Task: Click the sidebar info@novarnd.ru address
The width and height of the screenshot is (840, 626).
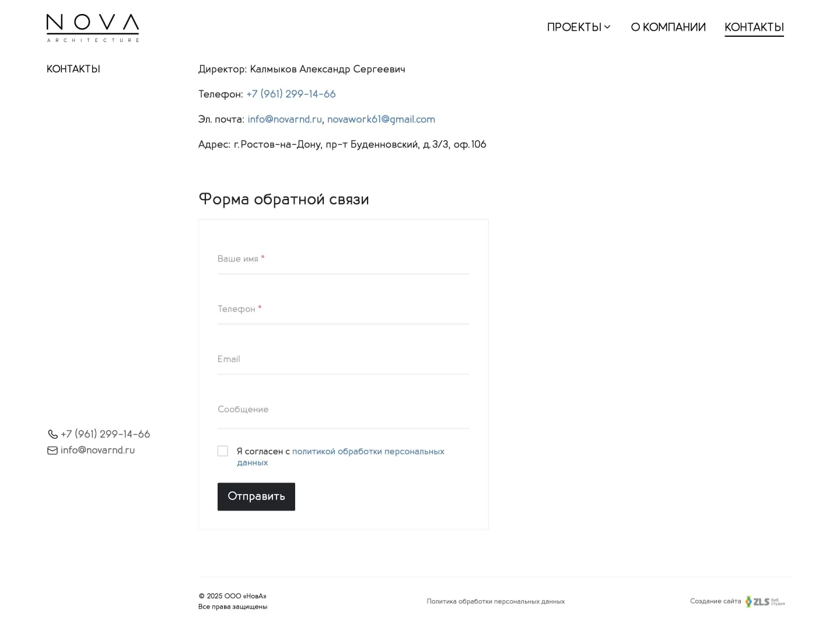Action: (97, 450)
